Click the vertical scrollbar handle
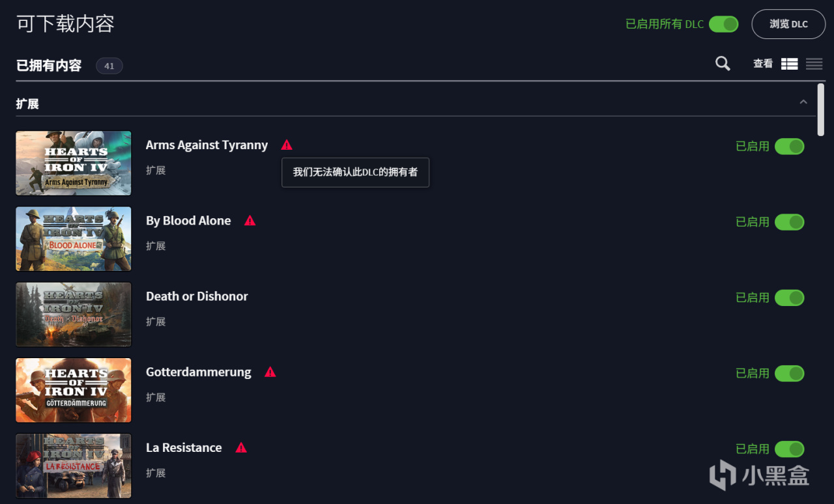834x504 pixels. click(820, 109)
